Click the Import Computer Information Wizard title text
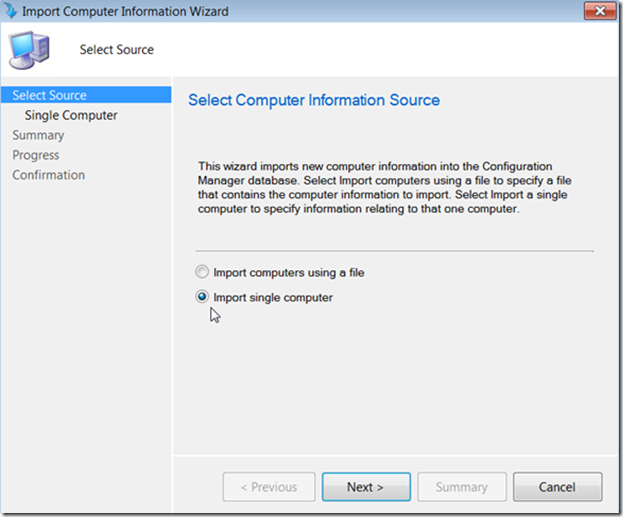Screen dimensions: 623x517 (x=125, y=11)
